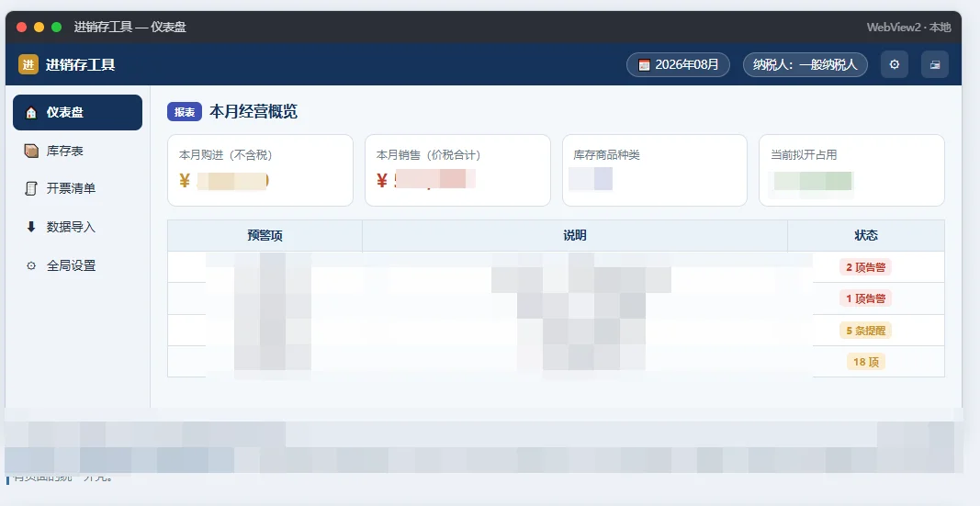980x506 pixels.
Task: Open settings via the header gear button
Action: (x=895, y=64)
